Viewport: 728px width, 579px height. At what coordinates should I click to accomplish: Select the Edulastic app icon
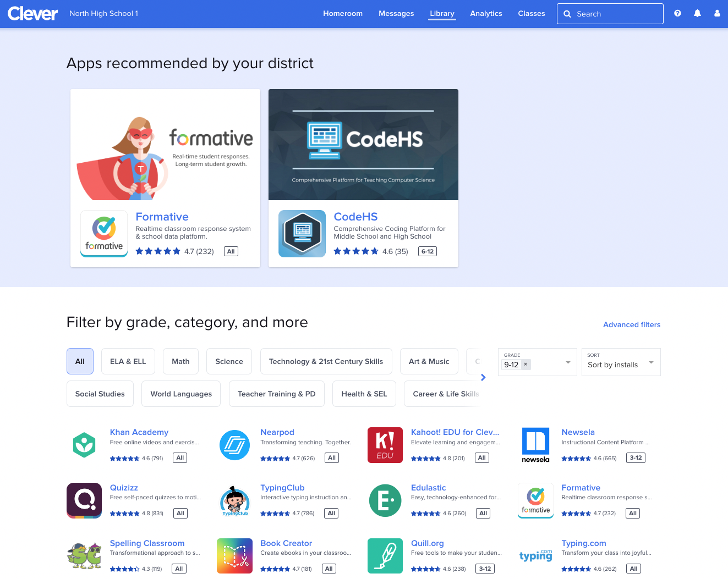pos(385,500)
